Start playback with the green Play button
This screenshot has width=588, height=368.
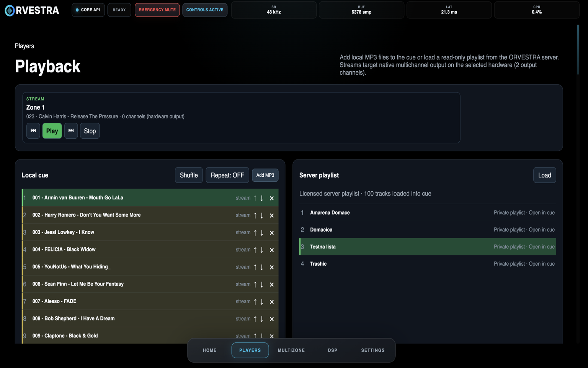[52, 131]
